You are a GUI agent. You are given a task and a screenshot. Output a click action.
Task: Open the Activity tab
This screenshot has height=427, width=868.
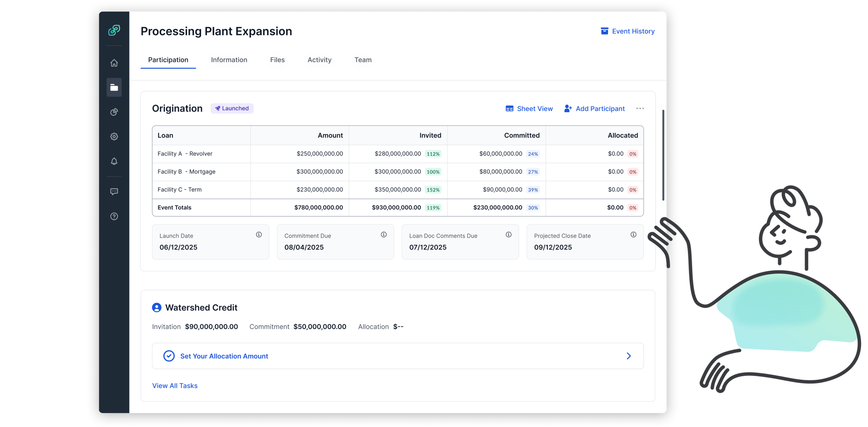319,60
